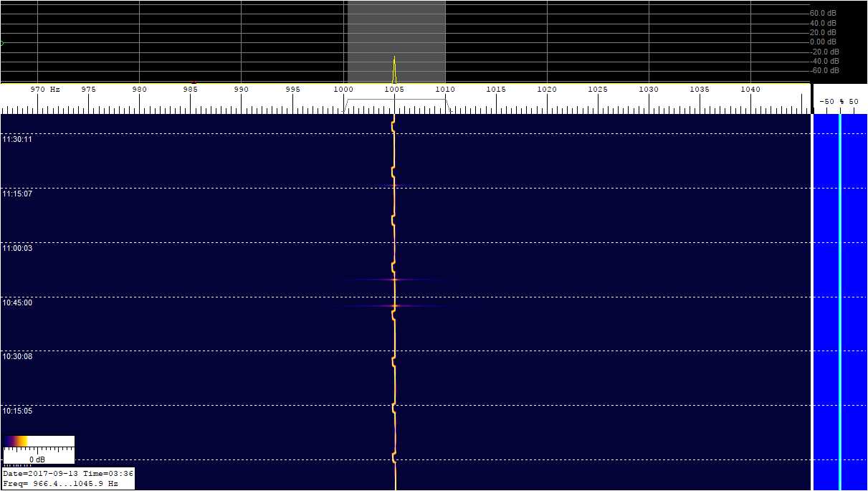Click the cyan vertical line in blue panel

tap(839, 301)
